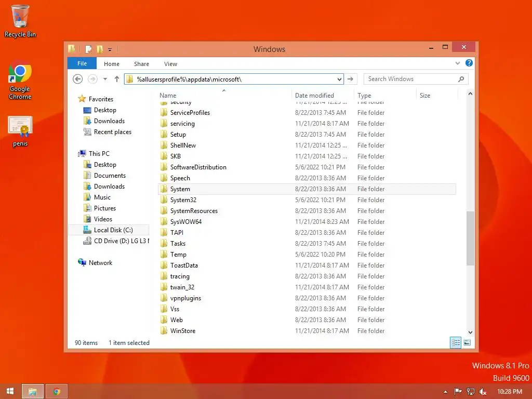Screen dimensions: 532x399
Task: Select Pictures under This PC
Action: pos(105,208)
